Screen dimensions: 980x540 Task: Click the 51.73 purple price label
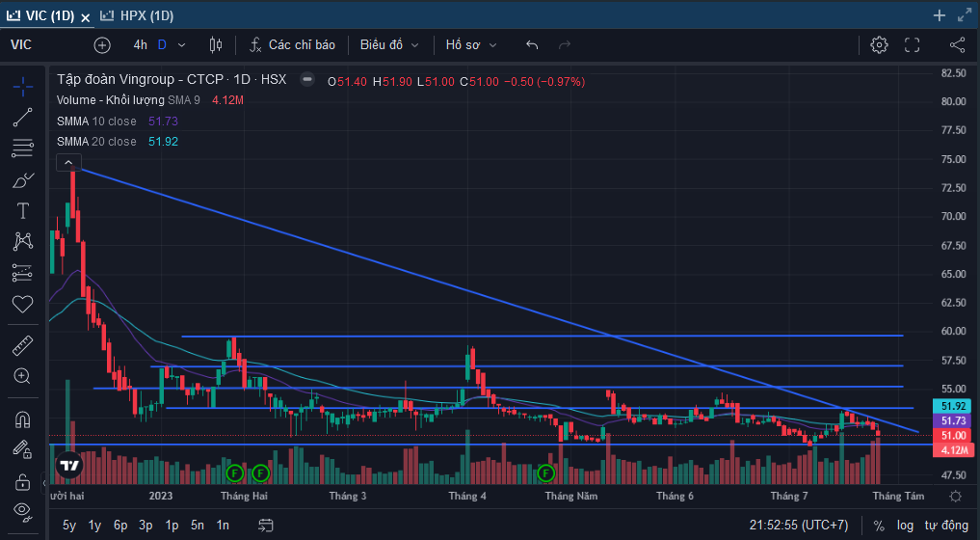pos(952,420)
